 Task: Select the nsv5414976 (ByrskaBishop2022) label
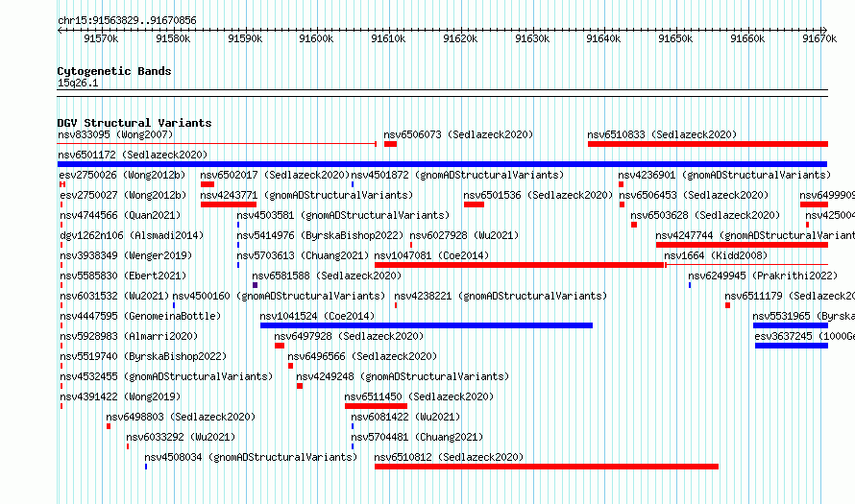320,235
